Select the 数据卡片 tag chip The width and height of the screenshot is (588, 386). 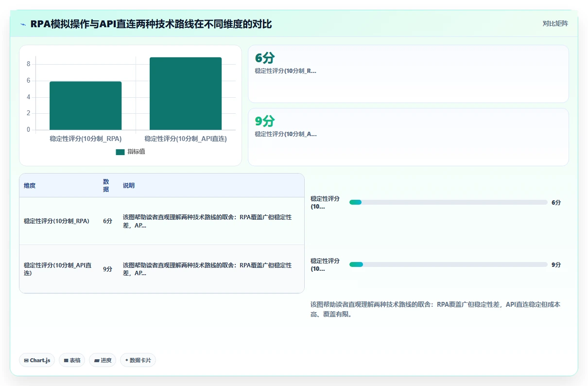click(138, 360)
